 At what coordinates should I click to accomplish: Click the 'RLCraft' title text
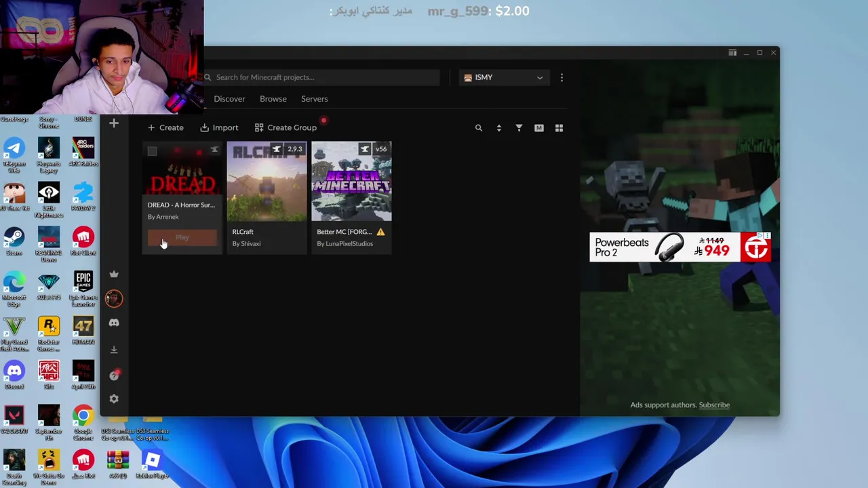click(x=243, y=232)
